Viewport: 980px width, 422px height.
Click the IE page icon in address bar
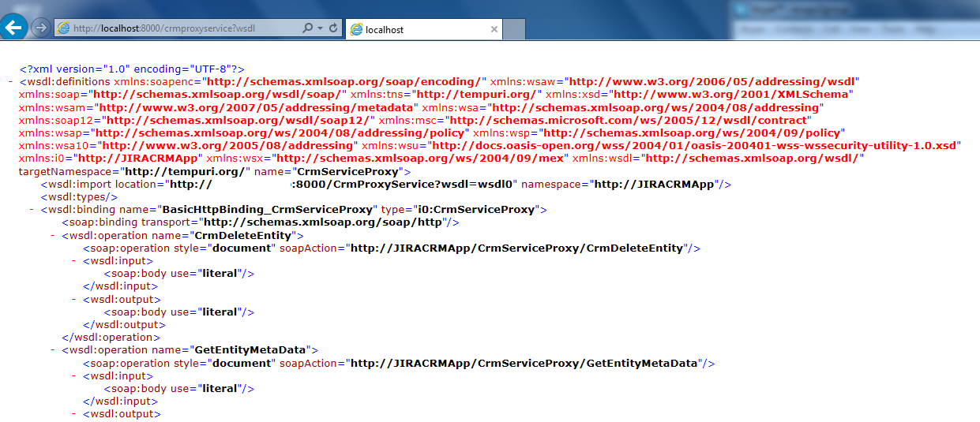coord(63,28)
